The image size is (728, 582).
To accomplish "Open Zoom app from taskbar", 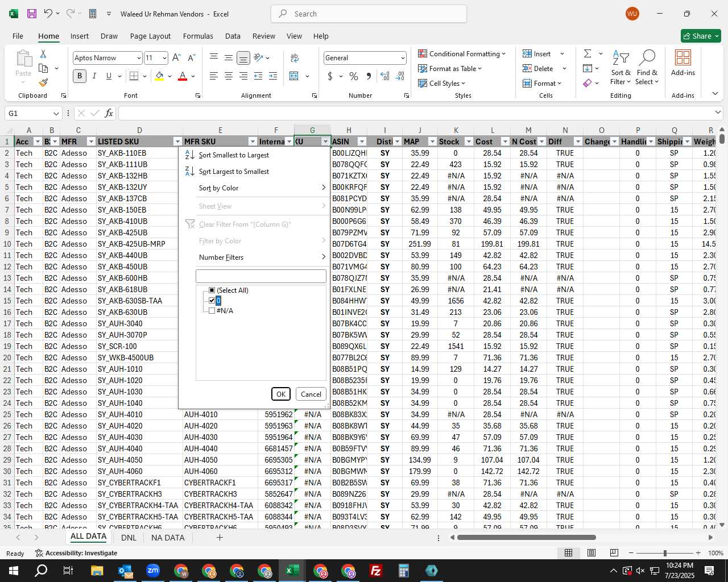I will click(x=153, y=571).
